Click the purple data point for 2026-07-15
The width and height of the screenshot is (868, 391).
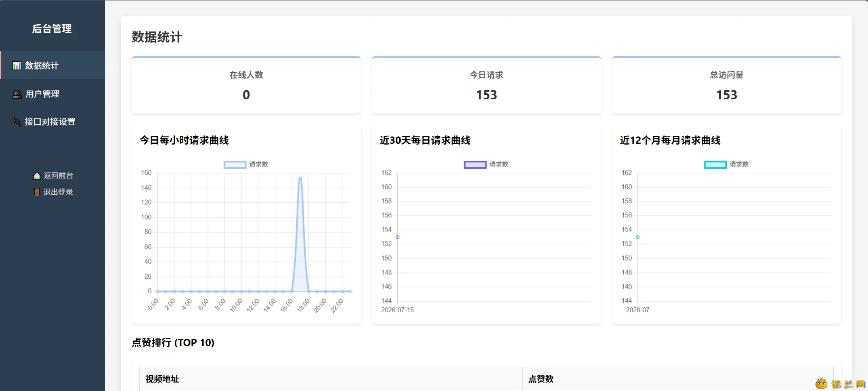click(x=398, y=237)
